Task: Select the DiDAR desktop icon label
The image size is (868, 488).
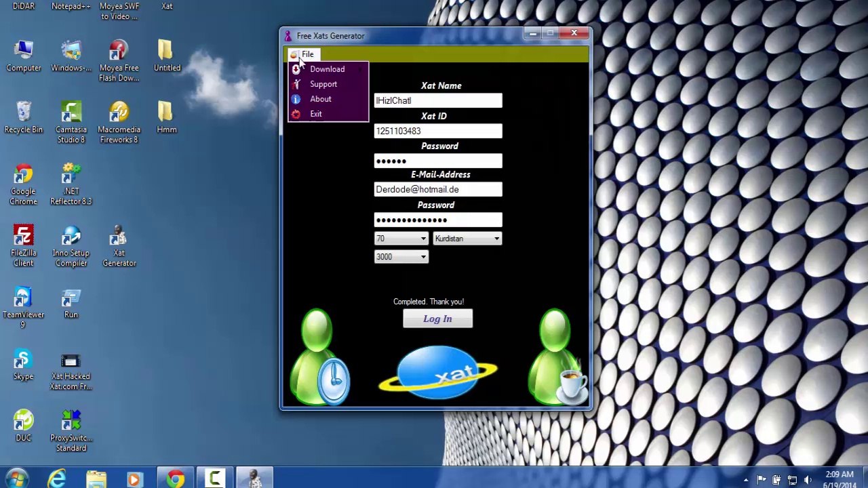Action: (x=24, y=6)
